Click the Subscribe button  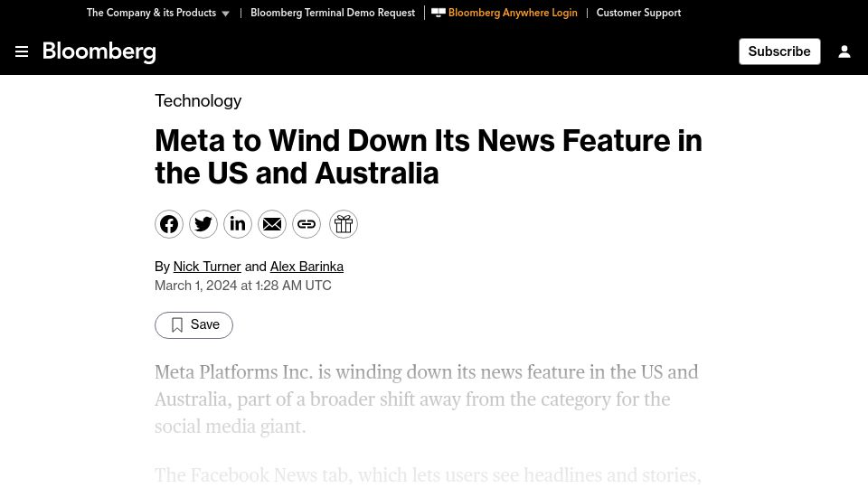click(779, 52)
